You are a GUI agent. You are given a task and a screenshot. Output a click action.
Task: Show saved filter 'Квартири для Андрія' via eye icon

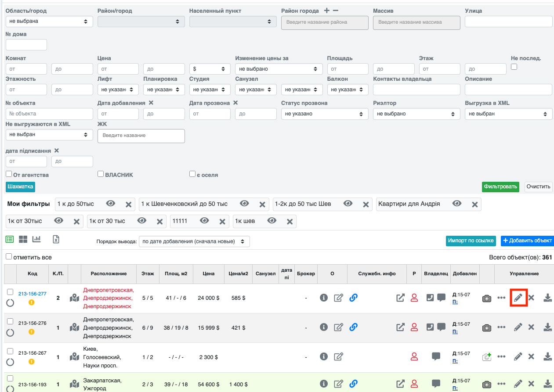[457, 204]
